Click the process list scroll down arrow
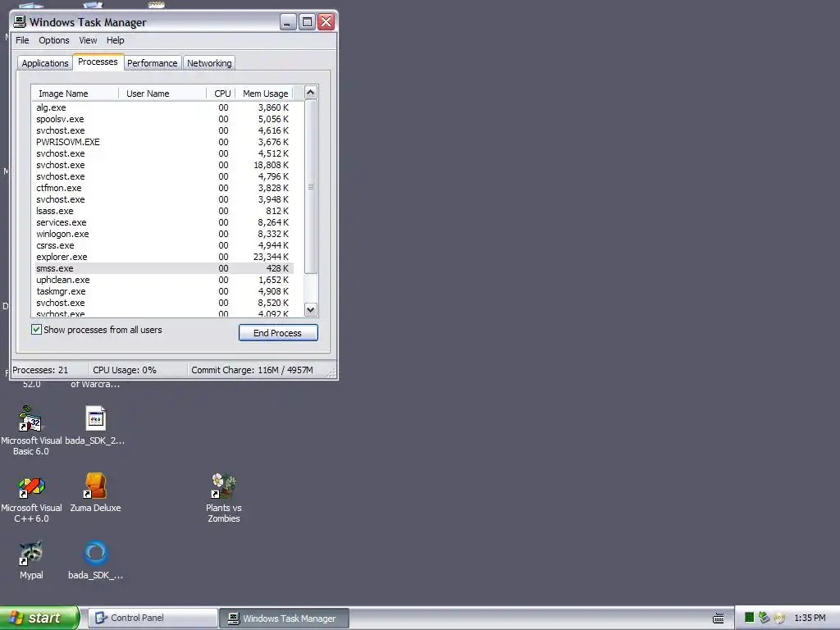 [311, 309]
